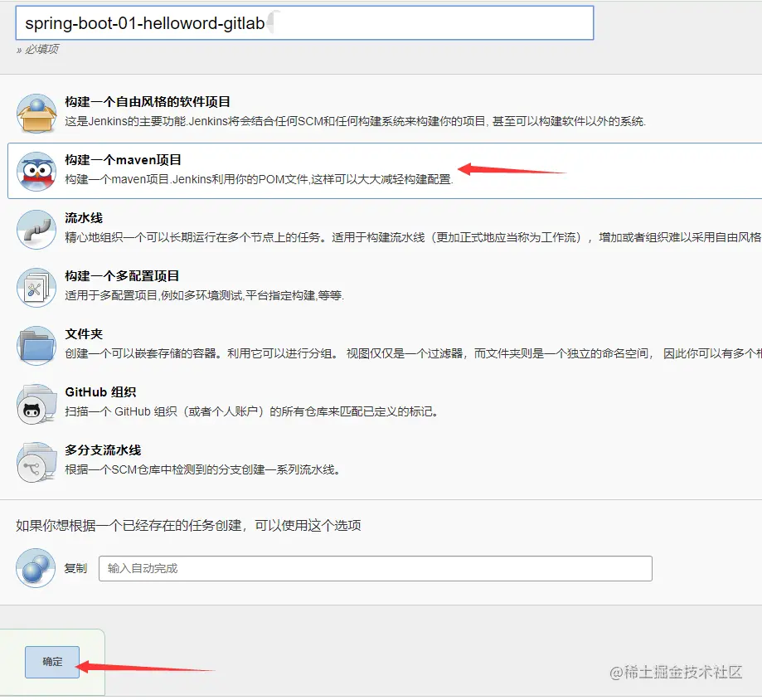Choose the 文件夹 item type
This screenshot has width=762, height=700.
click(x=84, y=334)
